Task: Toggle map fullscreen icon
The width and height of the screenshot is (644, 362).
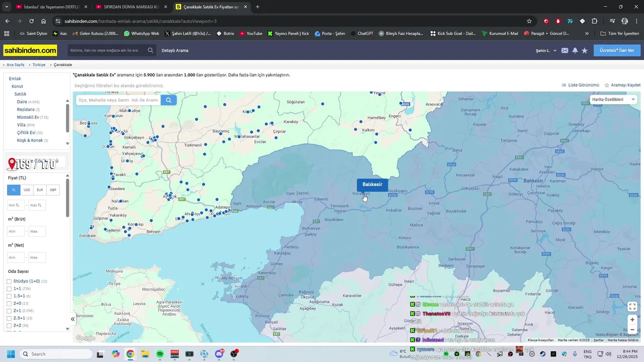Action: click(632, 306)
